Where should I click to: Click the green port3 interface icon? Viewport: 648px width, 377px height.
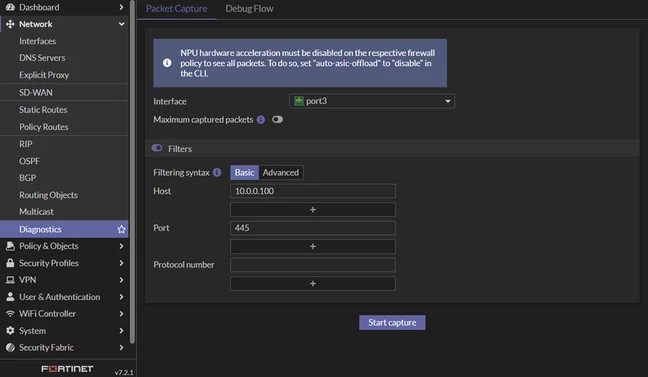[x=298, y=101]
